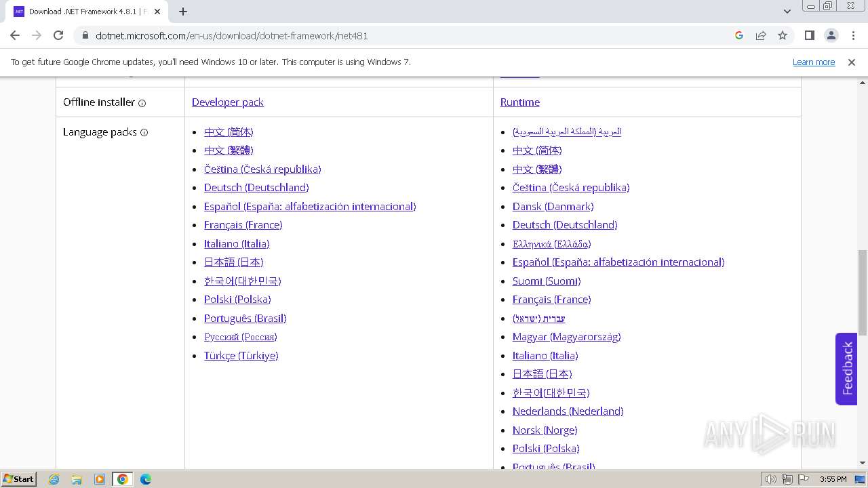The width and height of the screenshot is (868, 488).
Task: Open the Learn more link
Action: click(x=814, y=62)
